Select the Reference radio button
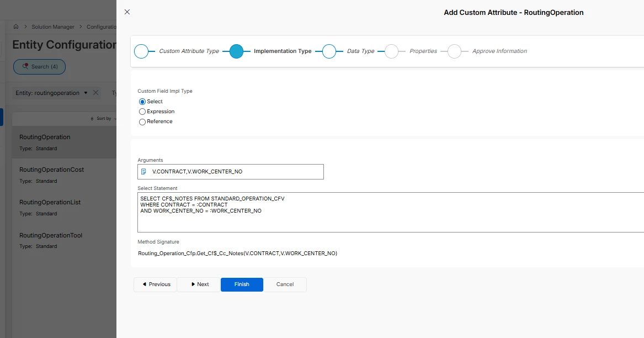The width and height of the screenshot is (644, 338). click(x=142, y=122)
